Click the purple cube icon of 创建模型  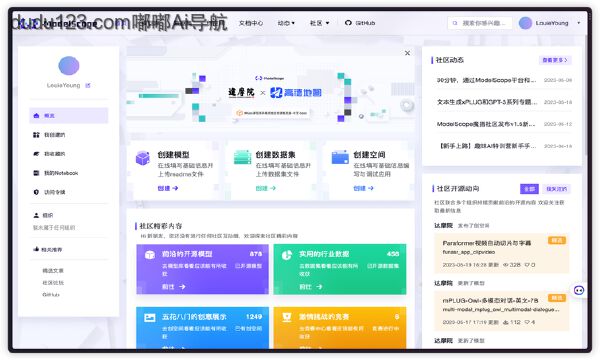point(143,158)
